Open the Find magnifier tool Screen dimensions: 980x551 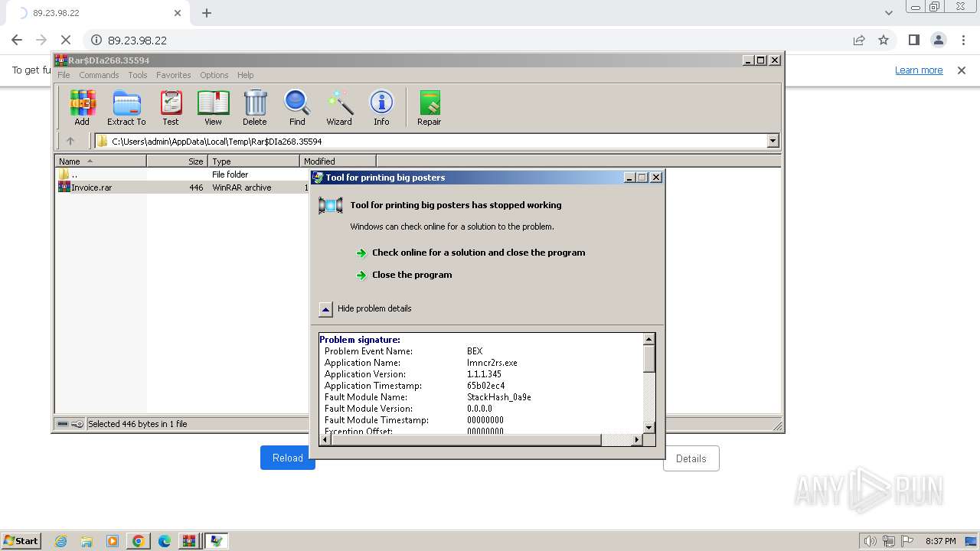click(297, 107)
